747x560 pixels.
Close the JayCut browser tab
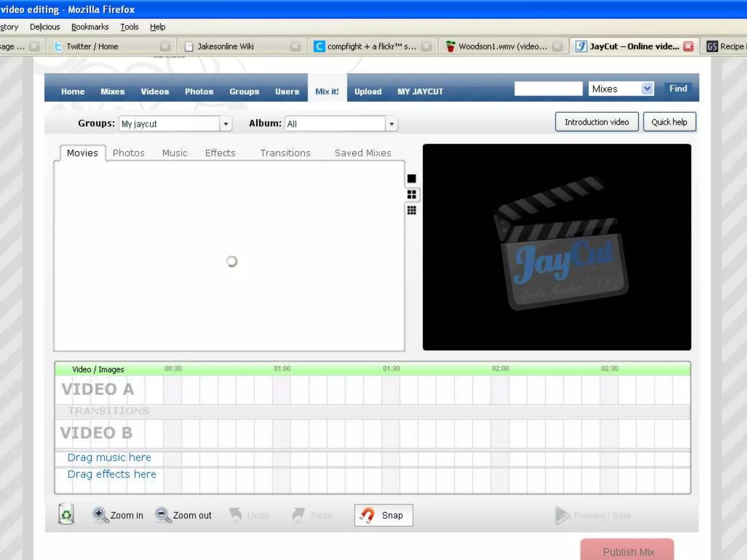(688, 46)
